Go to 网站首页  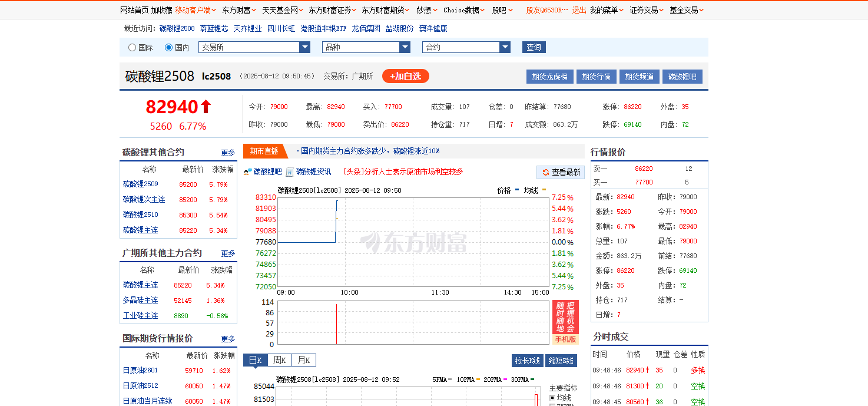click(x=134, y=10)
